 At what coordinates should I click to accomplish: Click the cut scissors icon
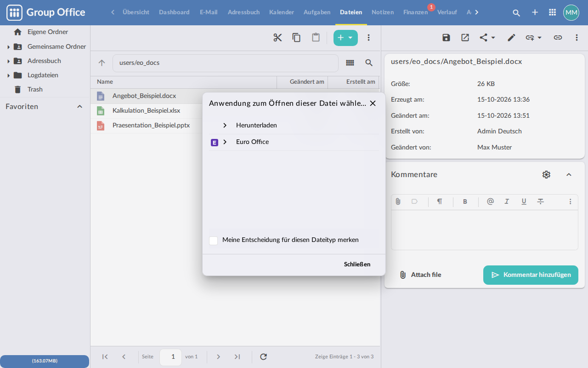click(x=277, y=38)
